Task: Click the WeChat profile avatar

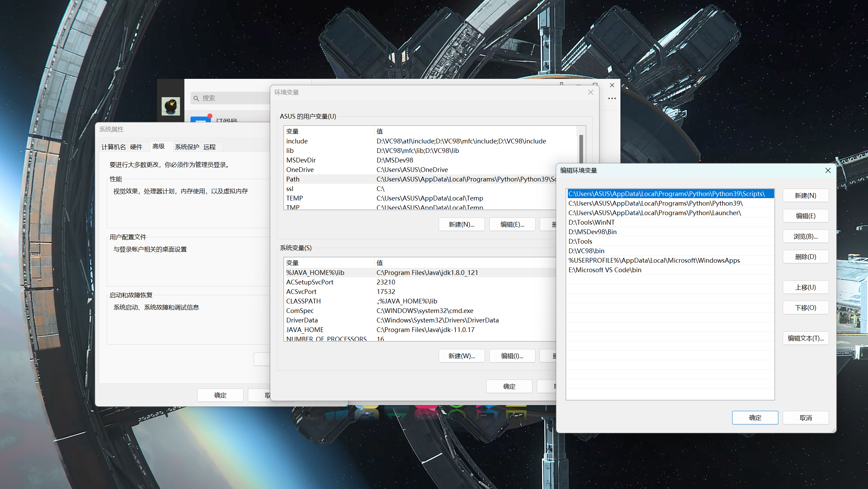Action: click(170, 106)
